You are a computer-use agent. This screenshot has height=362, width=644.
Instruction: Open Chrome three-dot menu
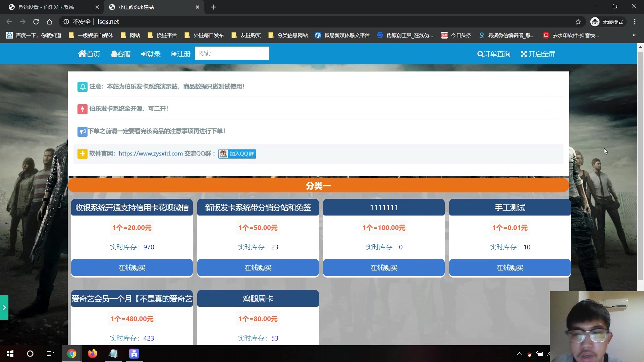[635, 22]
